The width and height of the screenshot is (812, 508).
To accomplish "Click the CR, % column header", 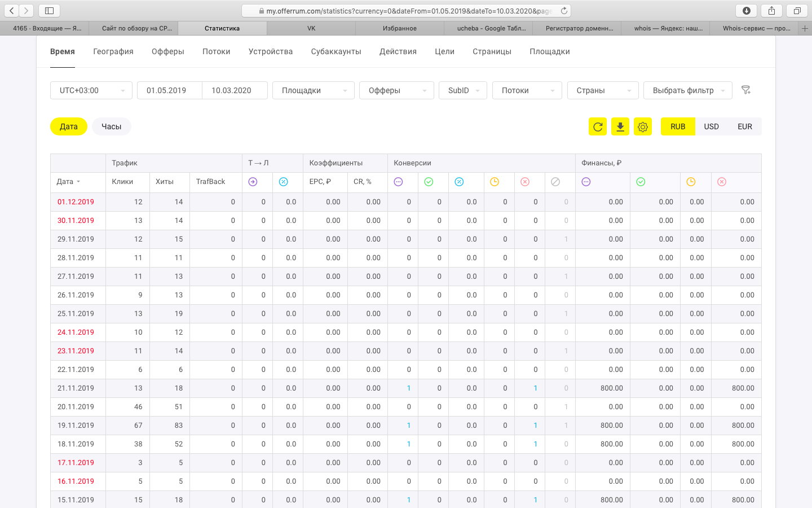I will (363, 182).
